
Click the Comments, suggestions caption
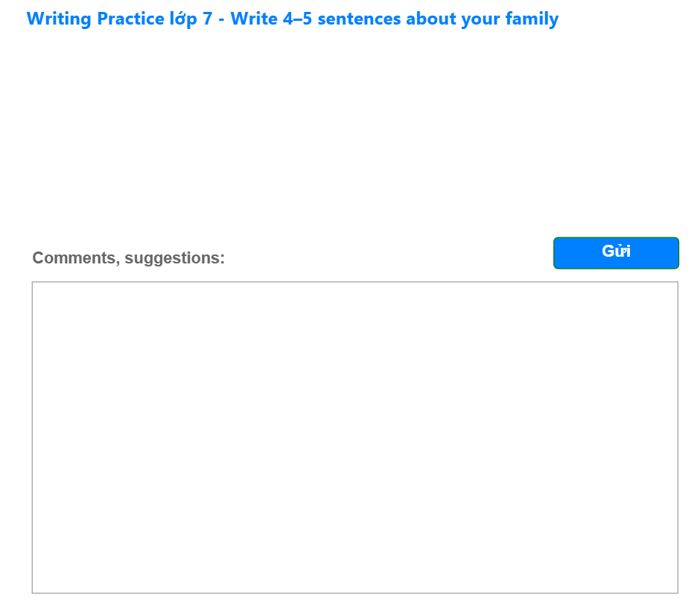[x=128, y=257]
